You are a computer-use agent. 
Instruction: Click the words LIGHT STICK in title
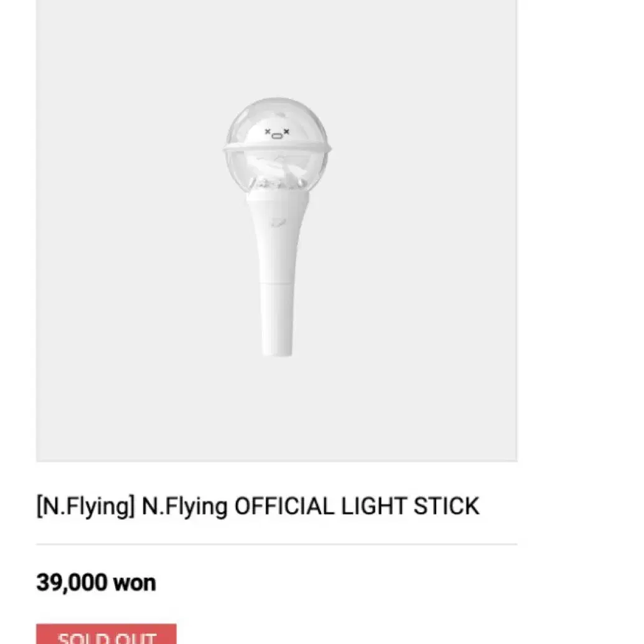410,506
